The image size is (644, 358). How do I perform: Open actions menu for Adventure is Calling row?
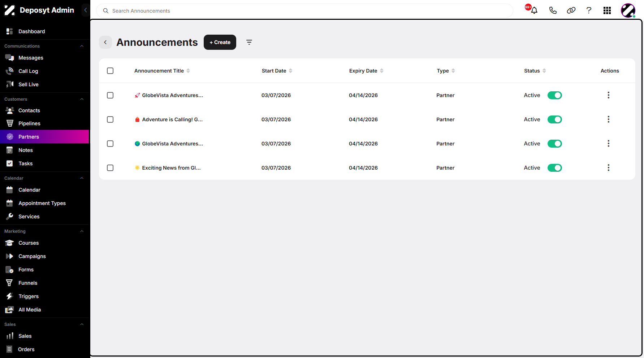click(x=609, y=119)
